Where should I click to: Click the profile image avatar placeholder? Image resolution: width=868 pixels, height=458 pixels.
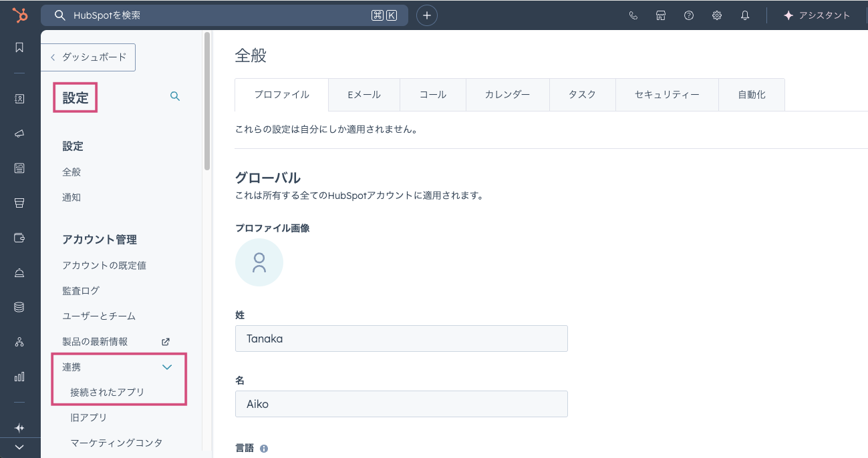coord(259,262)
